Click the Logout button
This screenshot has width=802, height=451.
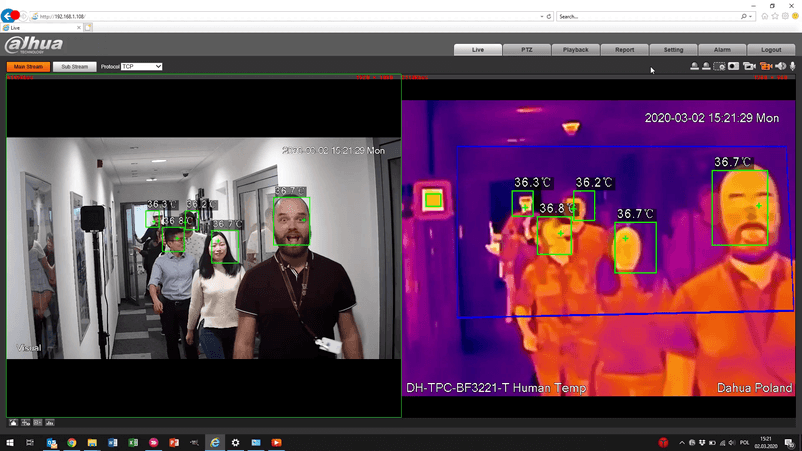771,49
